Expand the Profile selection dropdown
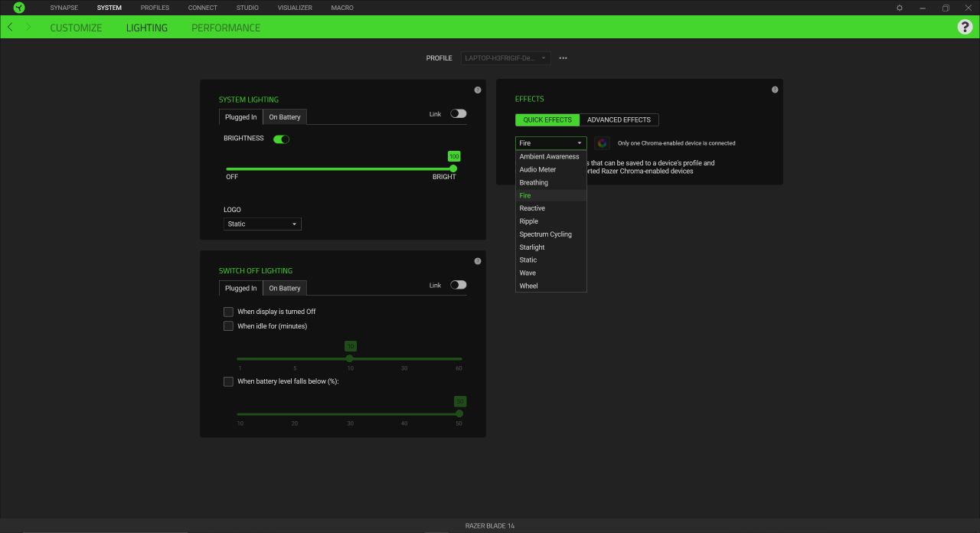Screen dimensions: 980x533 coord(505,58)
